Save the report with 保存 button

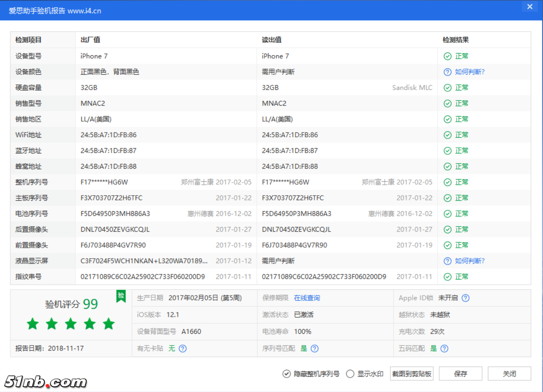coord(460,374)
